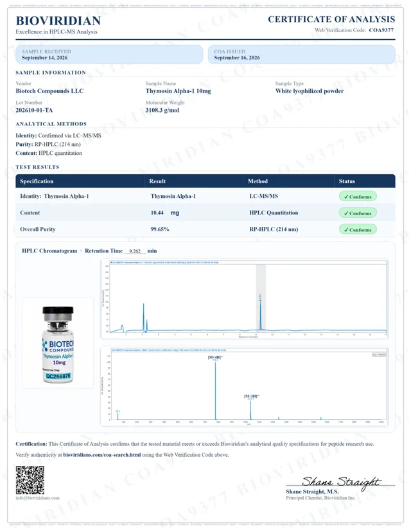Click the lot number 202610-01-TA
This screenshot has width=411, height=532.
34,111
